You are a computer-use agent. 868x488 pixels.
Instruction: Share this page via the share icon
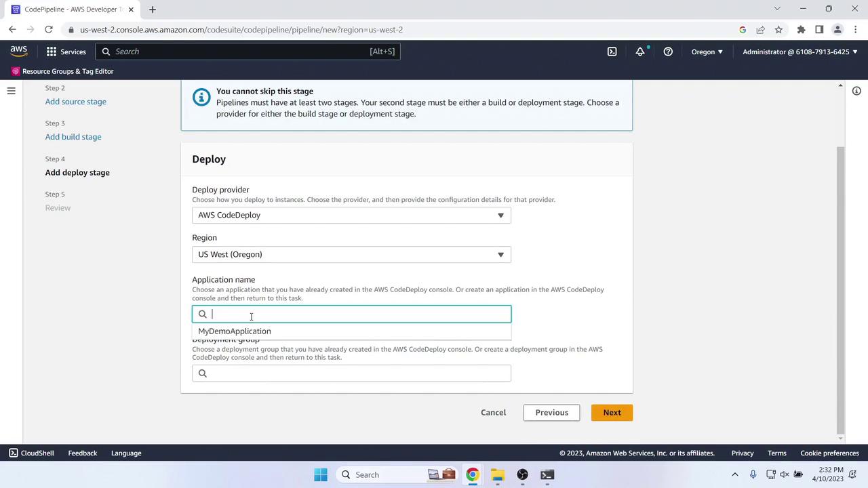[x=760, y=30]
